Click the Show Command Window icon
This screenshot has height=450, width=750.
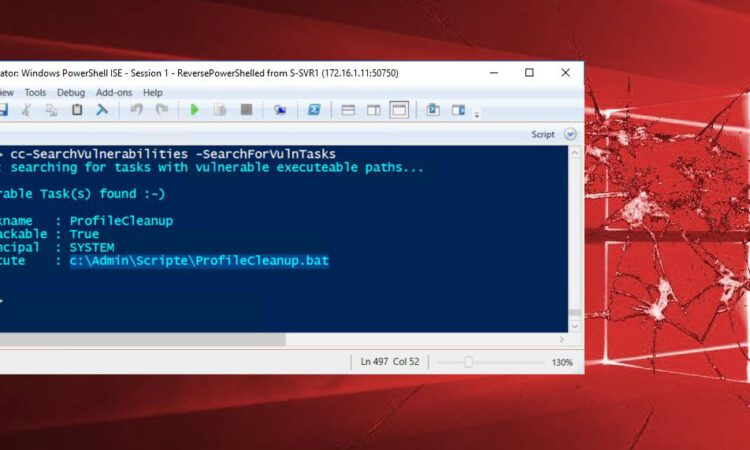pos(433,110)
